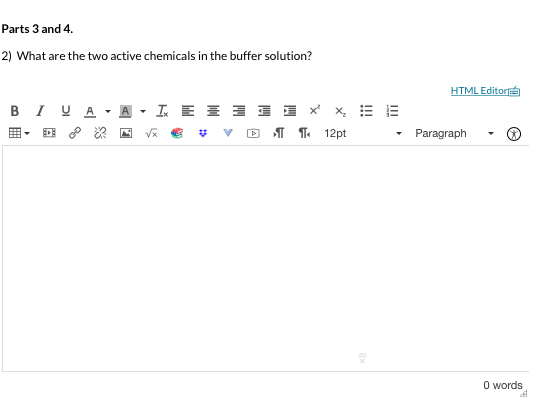Click the "0 words" counter
Image resolution: width=539 pixels, height=405 pixels.
tap(503, 385)
